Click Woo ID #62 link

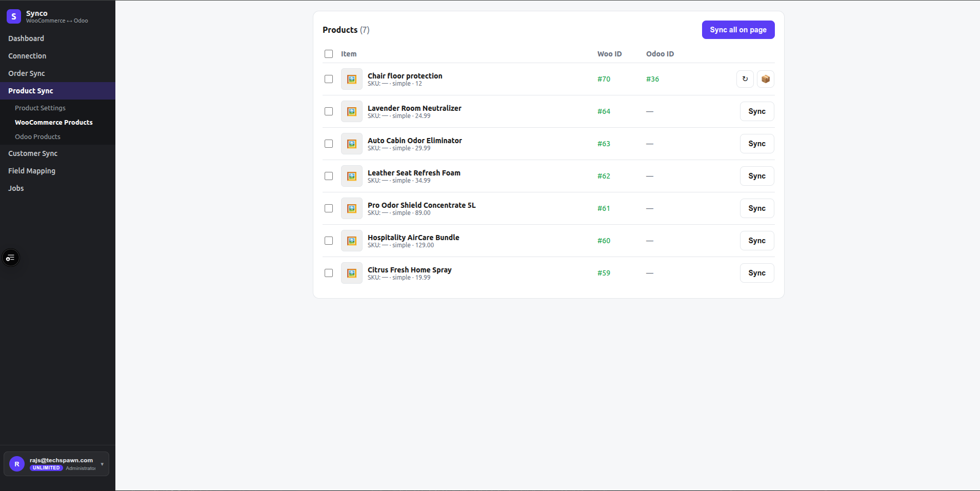[604, 176]
